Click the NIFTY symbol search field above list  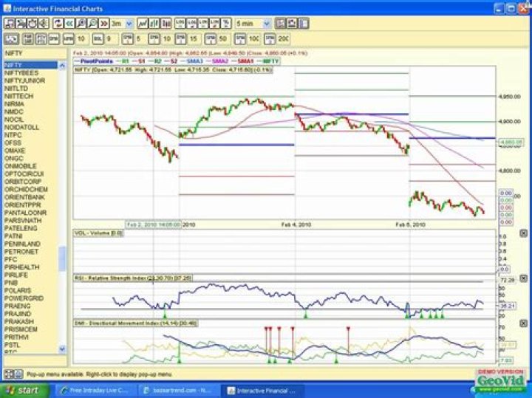click(x=35, y=53)
